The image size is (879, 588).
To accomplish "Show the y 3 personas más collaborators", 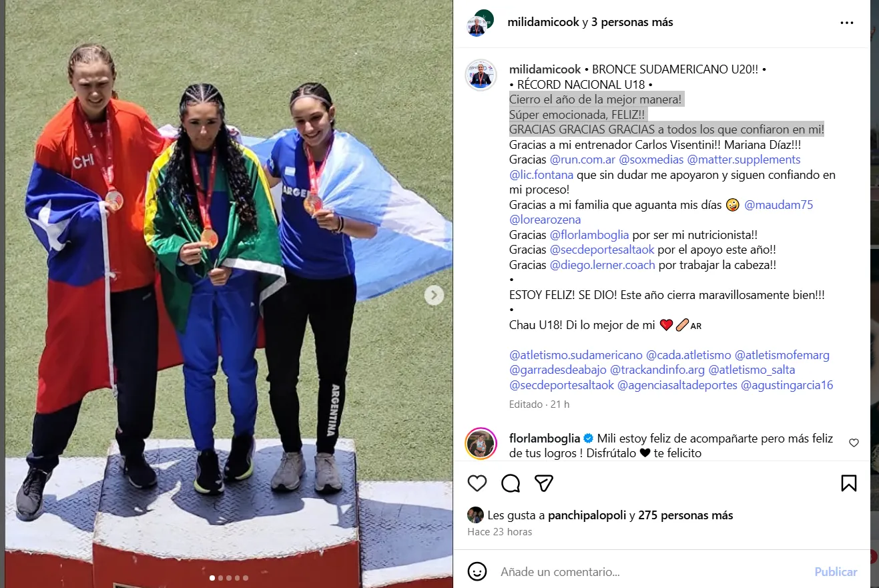I will pos(627,22).
